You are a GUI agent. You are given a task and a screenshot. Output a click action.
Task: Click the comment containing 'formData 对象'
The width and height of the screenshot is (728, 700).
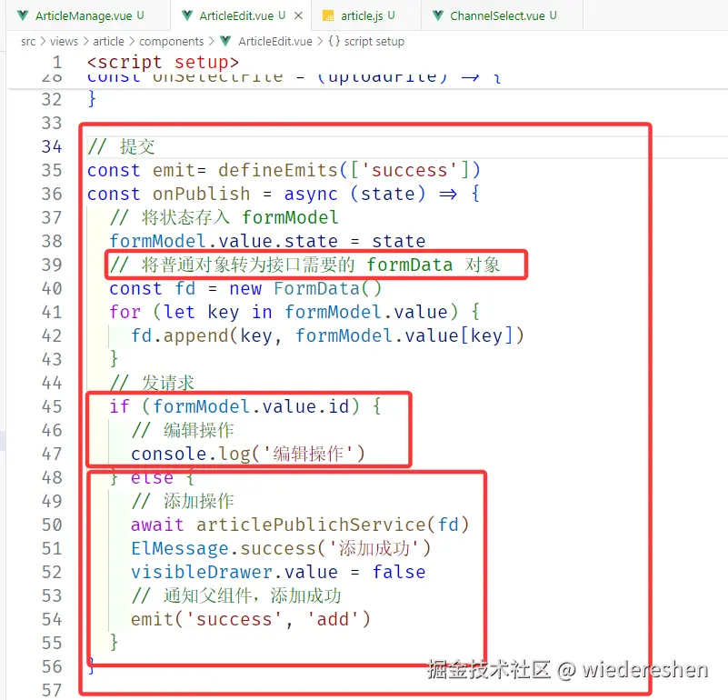pyautogui.click(x=304, y=265)
